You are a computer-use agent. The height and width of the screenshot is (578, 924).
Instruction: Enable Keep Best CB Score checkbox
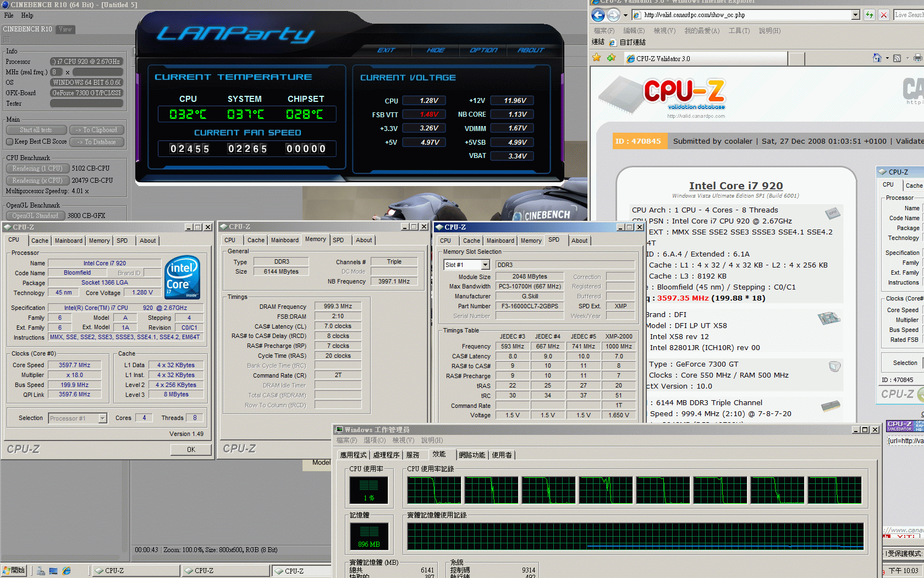point(9,141)
